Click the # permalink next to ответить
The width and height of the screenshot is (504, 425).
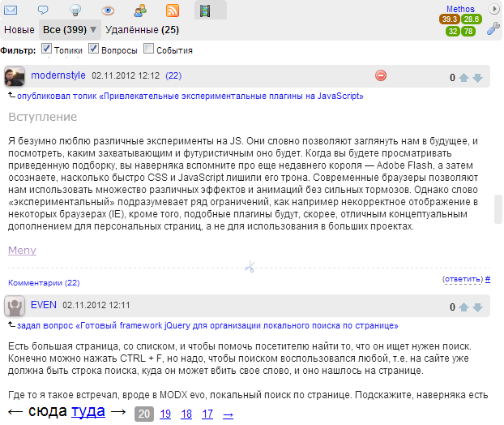click(x=488, y=279)
